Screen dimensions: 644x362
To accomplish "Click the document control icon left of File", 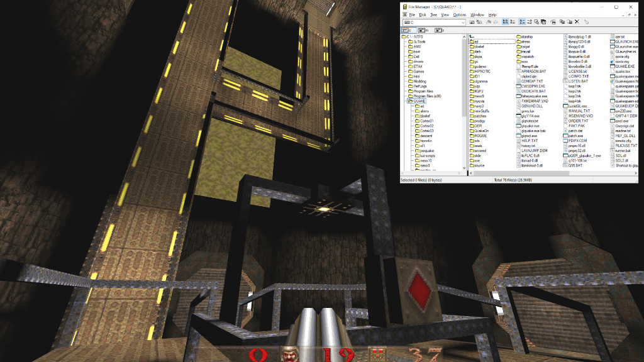I will pyautogui.click(x=404, y=15).
